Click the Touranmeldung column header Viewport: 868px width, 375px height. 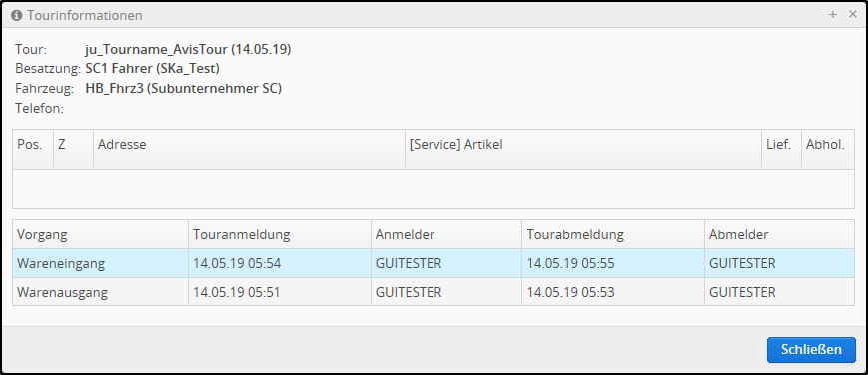point(280,234)
